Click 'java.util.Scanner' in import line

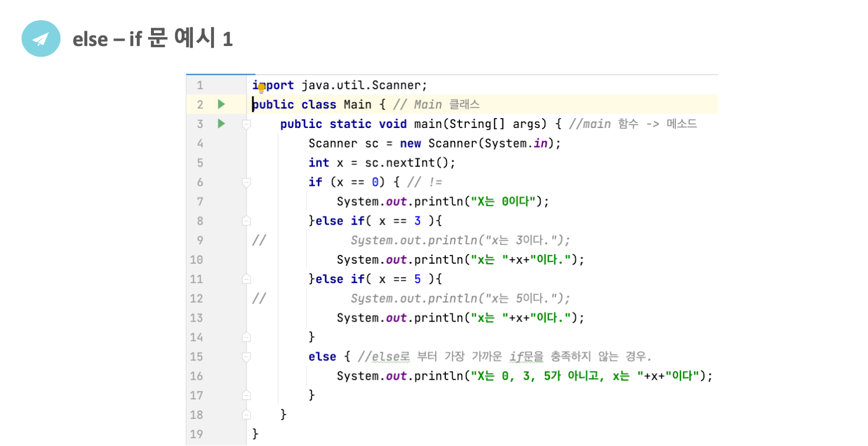[361, 86]
